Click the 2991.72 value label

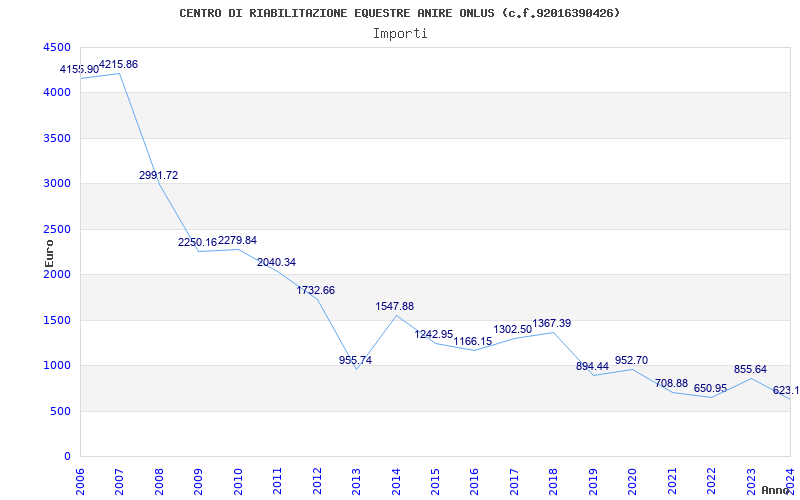tap(159, 176)
